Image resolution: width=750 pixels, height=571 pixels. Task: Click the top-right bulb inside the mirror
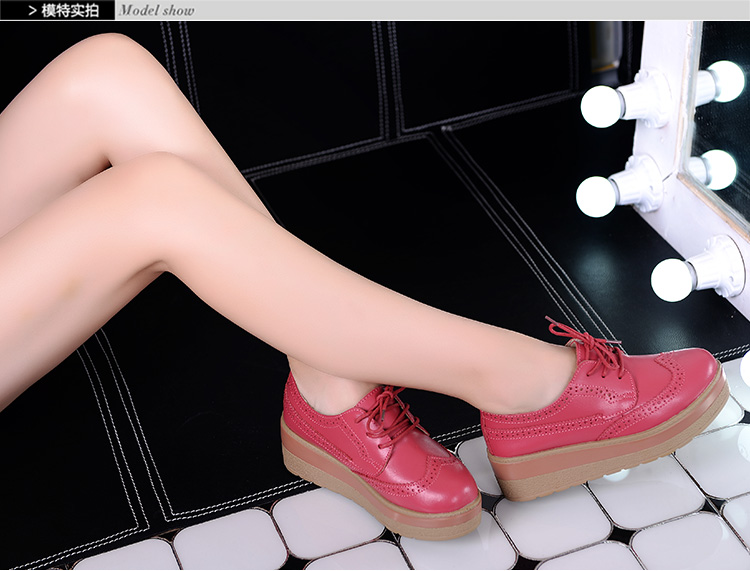(x=727, y=80)
